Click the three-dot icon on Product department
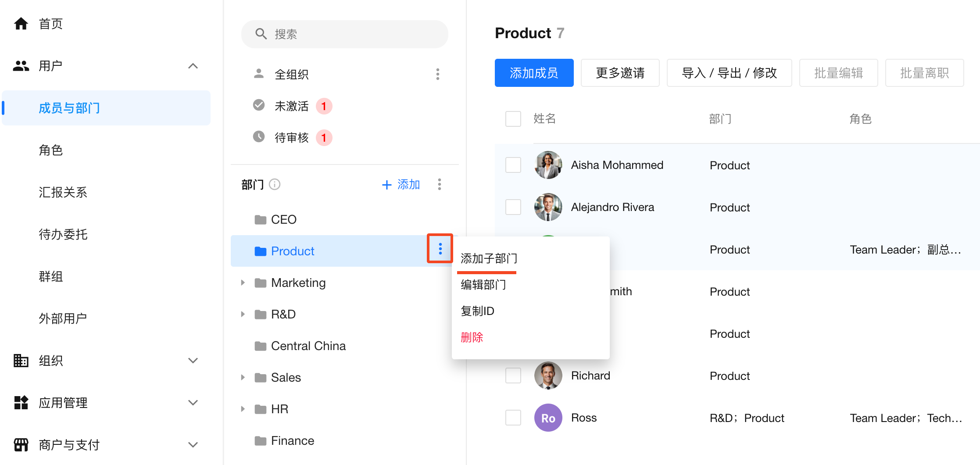The image size is (980, 465). tap(440, 249)
